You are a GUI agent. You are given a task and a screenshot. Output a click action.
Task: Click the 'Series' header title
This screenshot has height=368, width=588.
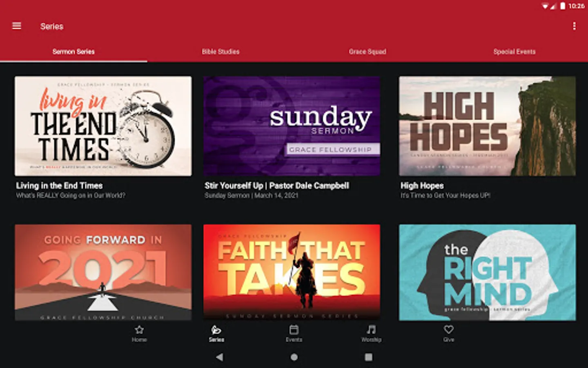pos(52,26)
